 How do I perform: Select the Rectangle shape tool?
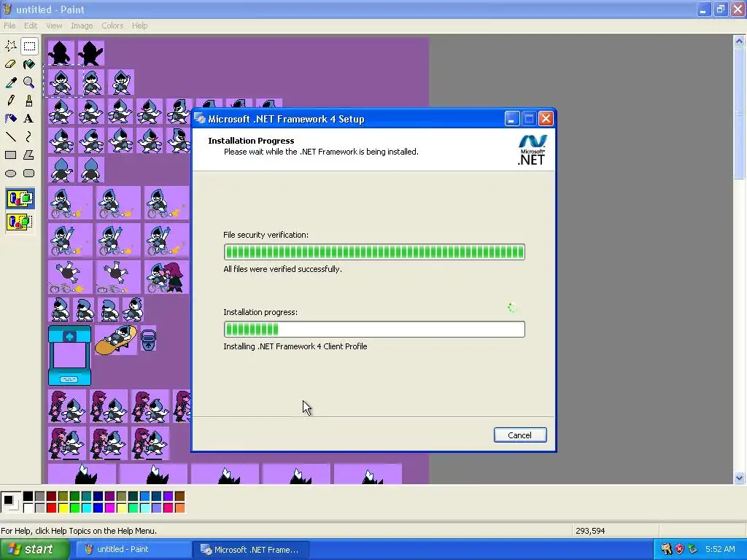click(x=10, y=155)
